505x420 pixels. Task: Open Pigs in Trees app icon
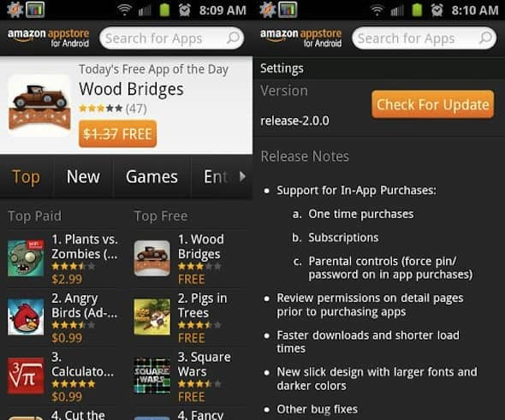[x=152, y=317]
